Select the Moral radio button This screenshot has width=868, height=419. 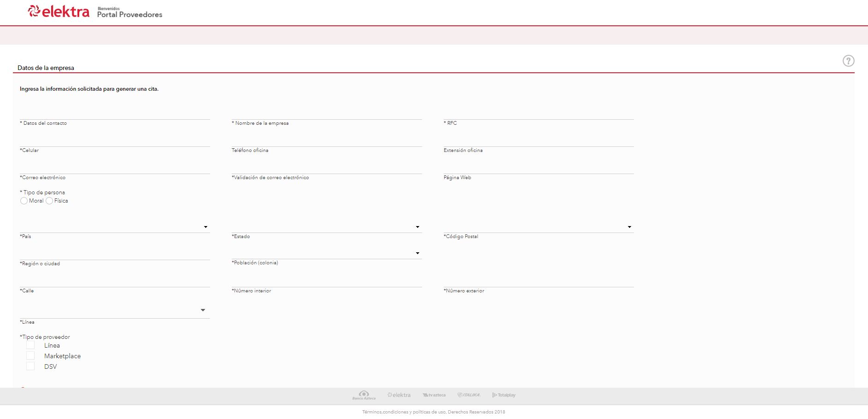click(x=24, y=201)
